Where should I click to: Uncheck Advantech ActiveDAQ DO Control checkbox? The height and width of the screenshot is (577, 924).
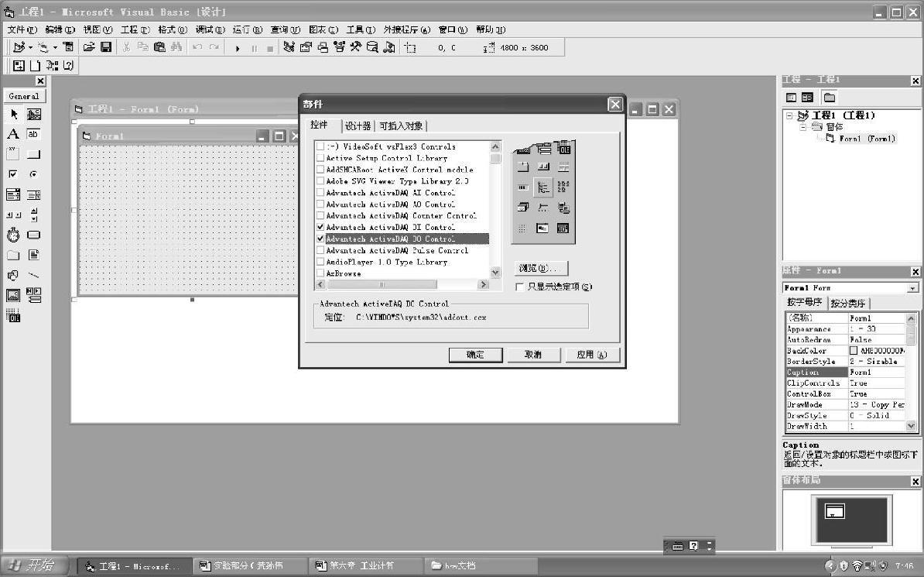pos(320,239)
